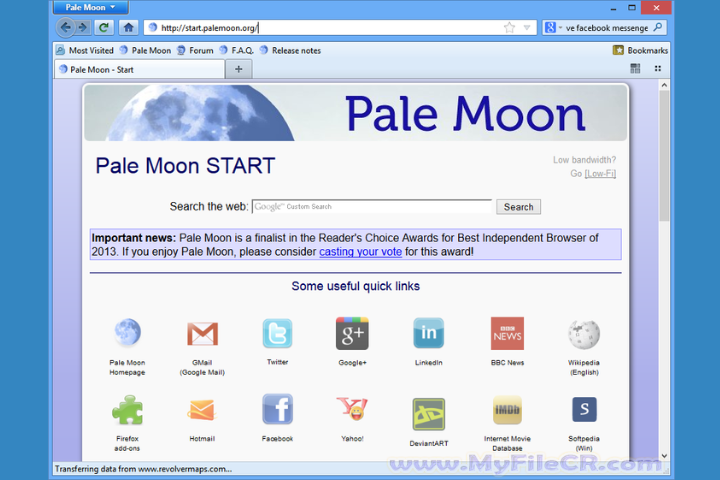
Task: Open the BBC News quick link icon
Action: pyautogui.click(x=507, y=333)
